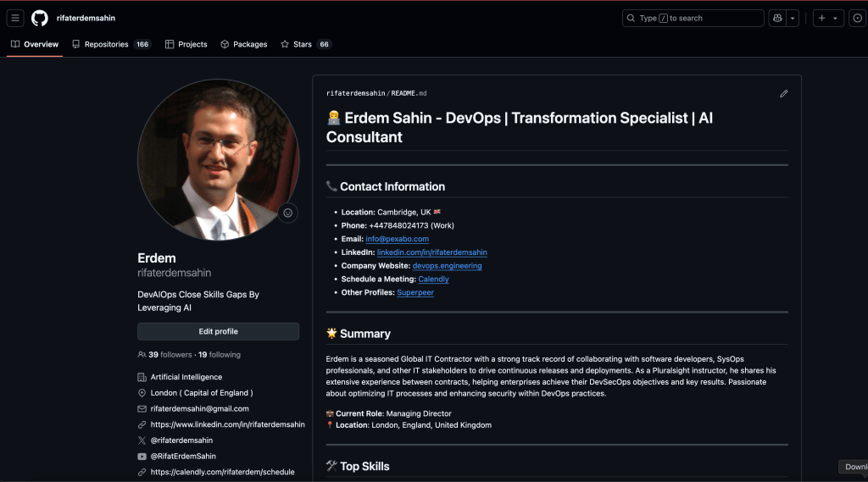
Task: Click the GitHub octocat logo
Action: click(x=39, y=19)
